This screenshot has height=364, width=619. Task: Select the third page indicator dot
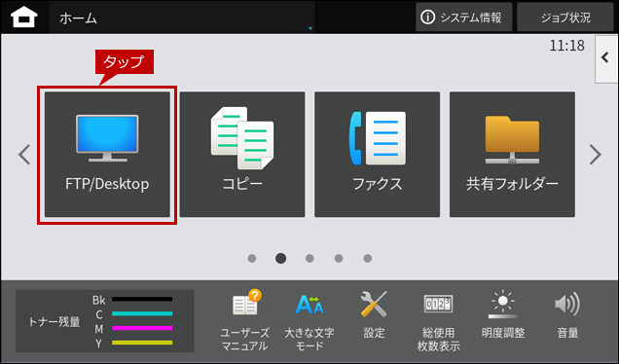pyautogui.click(x=309, y=258)
